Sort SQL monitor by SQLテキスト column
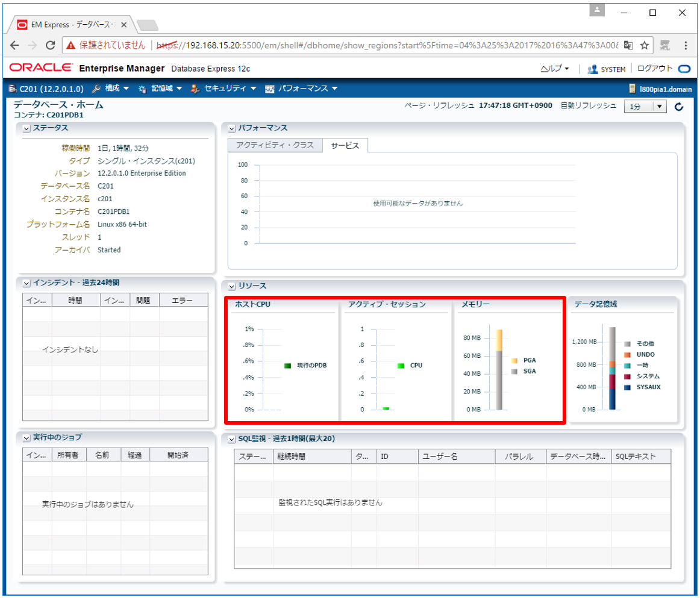Viewport: 700px width, 600px height. (640, 456)
